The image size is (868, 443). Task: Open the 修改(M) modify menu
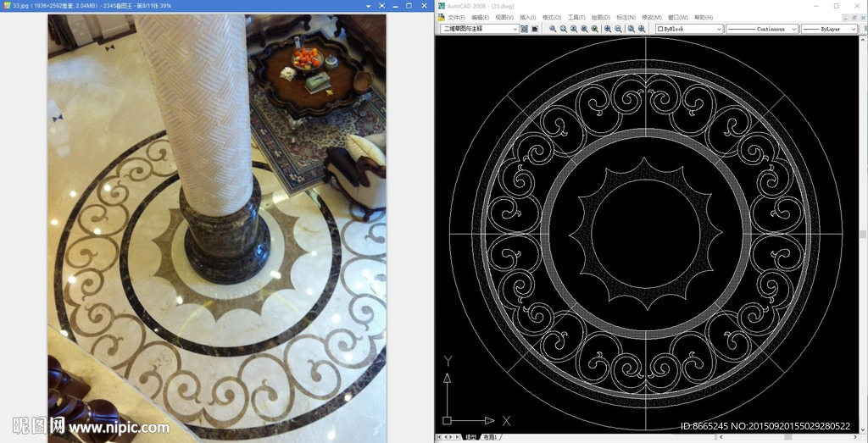[x=652, y=17]
